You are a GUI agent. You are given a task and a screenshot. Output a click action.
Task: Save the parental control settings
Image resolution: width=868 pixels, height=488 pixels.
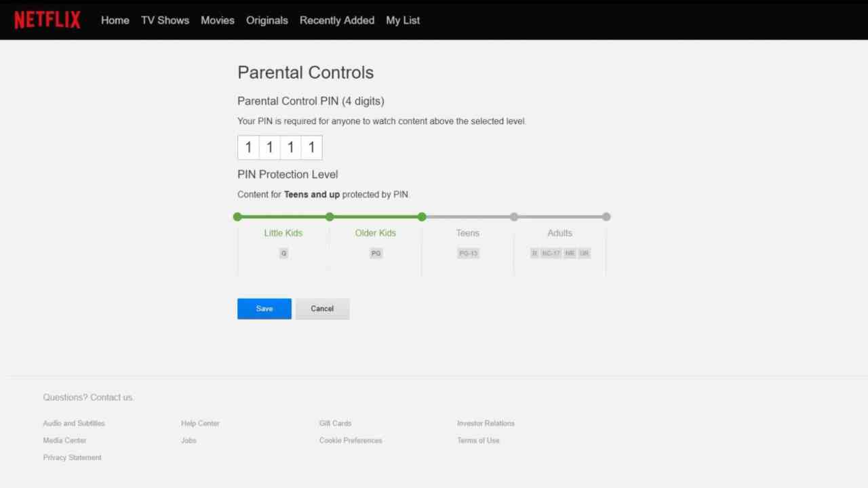[264, 308]
